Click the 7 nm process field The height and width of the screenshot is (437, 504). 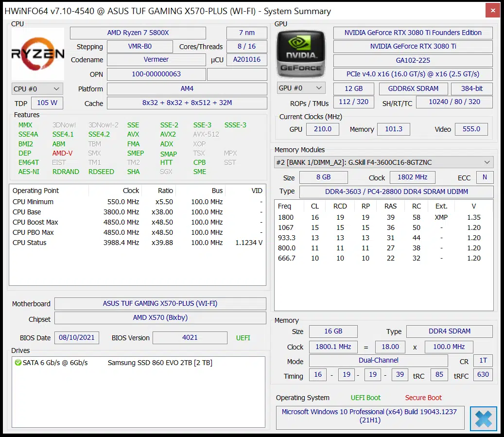(246, 33)
